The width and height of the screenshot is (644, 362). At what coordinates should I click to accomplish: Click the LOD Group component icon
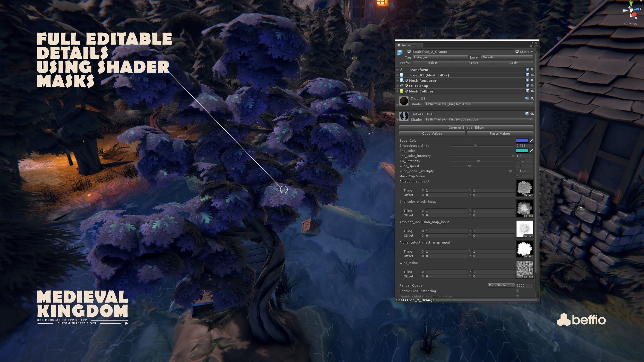(x=402, y=86)
